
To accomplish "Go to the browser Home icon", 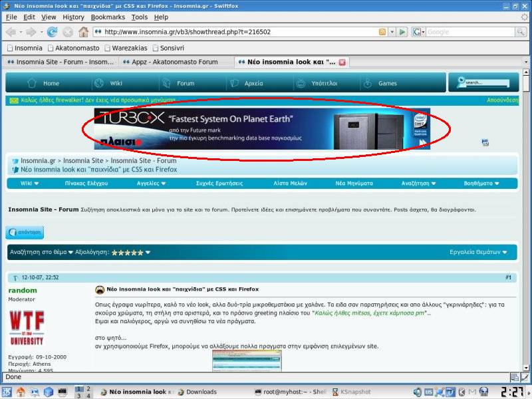I will pyautogui.click(x=84, y=32).
